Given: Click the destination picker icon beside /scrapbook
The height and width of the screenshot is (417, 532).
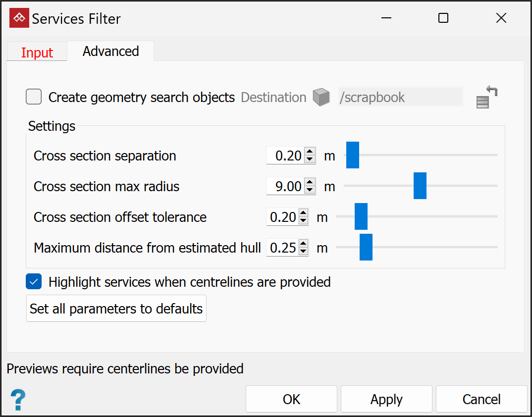Looking at the screenshot, I should point(486,98).
